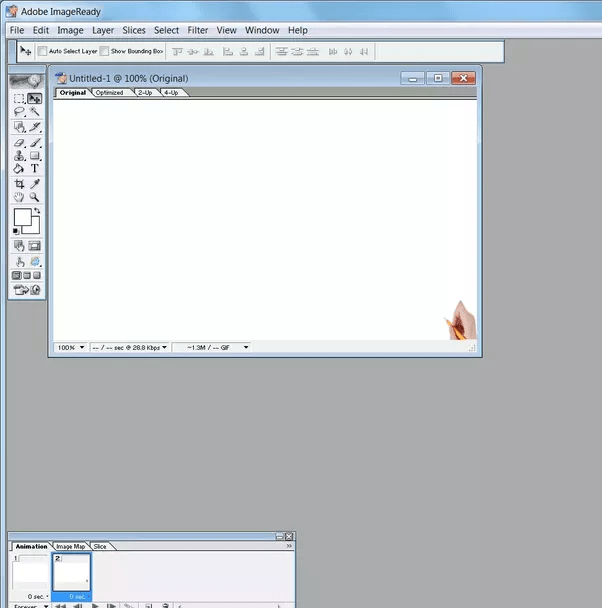Viewport: 602px width, 608px height.
Task: Open frame 2 delay time dropdown
Action: point(79,596)
